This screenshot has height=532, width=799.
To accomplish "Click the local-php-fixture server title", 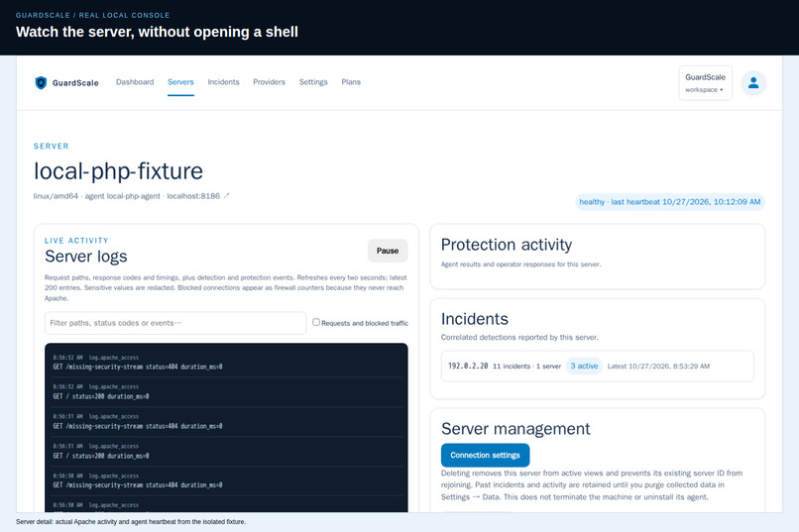I will click(x=118, y=171).
